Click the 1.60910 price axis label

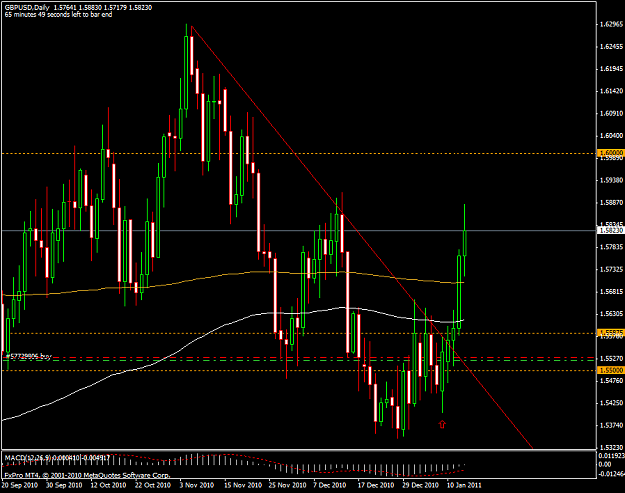point(611,114)
